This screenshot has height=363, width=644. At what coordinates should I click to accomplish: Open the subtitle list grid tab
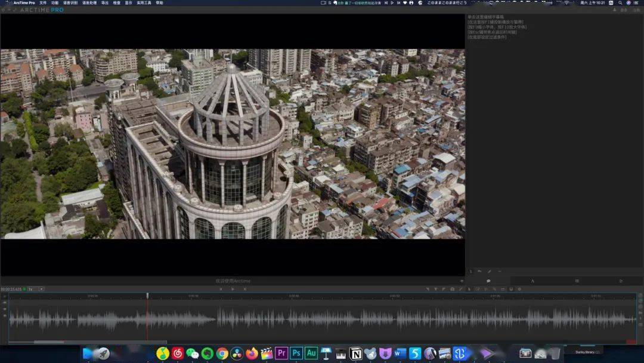point(577,281)
